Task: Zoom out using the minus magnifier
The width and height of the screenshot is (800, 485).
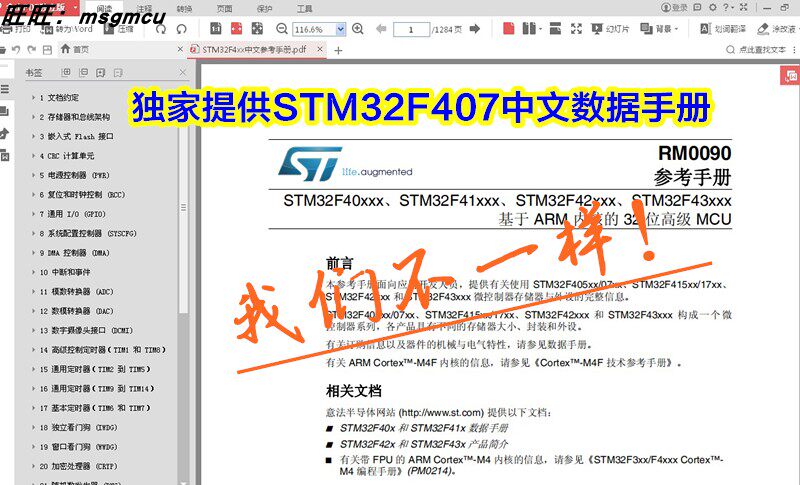Action: (x=282, y=29)
